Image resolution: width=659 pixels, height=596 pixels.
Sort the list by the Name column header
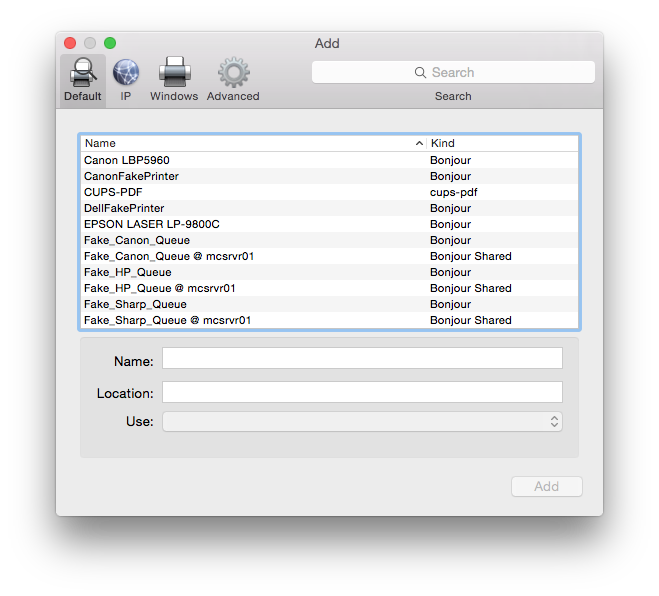(x=253, y=143)
